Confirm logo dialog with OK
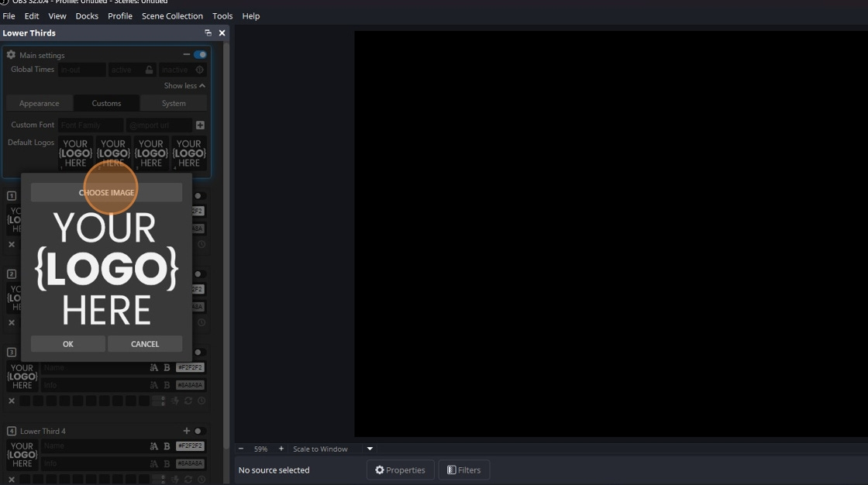The height and width of the screenshot is (485, 868). point(68,344)
